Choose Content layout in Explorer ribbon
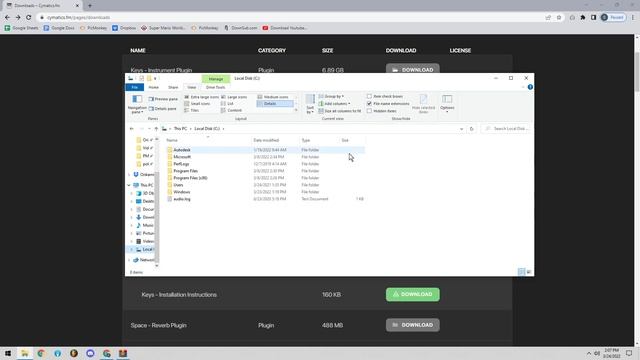 pyautogui.click(x=231, y=110)
